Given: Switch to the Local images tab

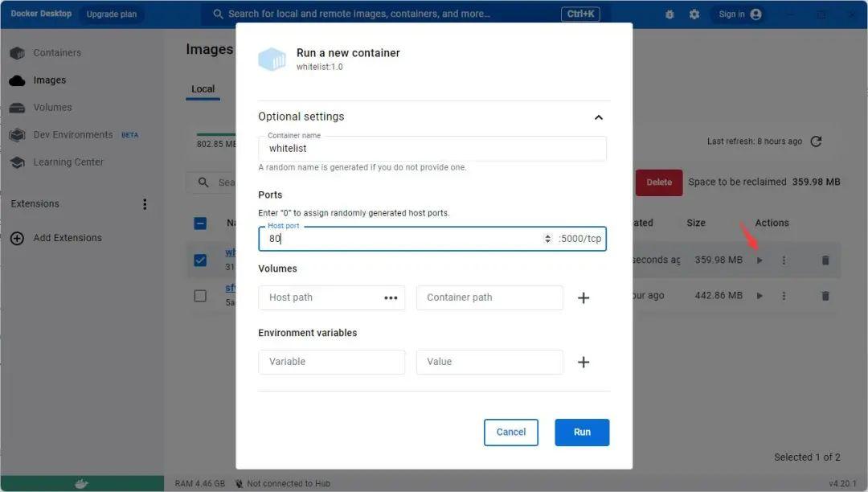Looking at the screenshot, I should pos(203,88).
